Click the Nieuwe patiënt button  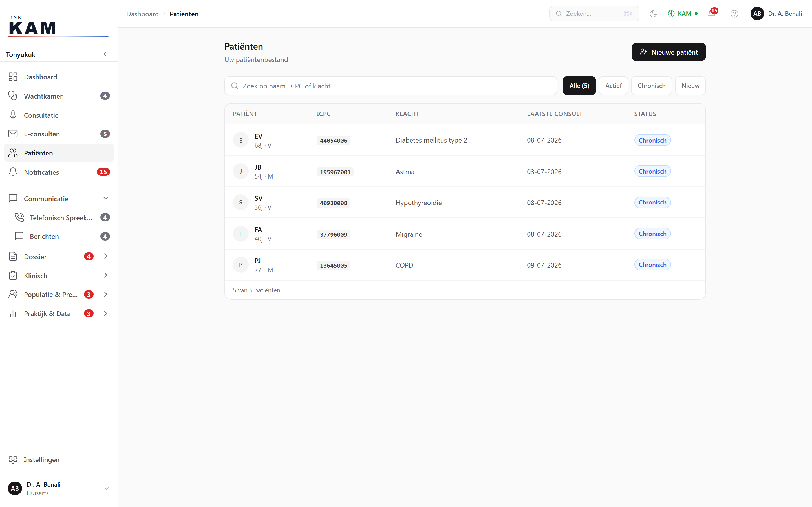point(668,52)
